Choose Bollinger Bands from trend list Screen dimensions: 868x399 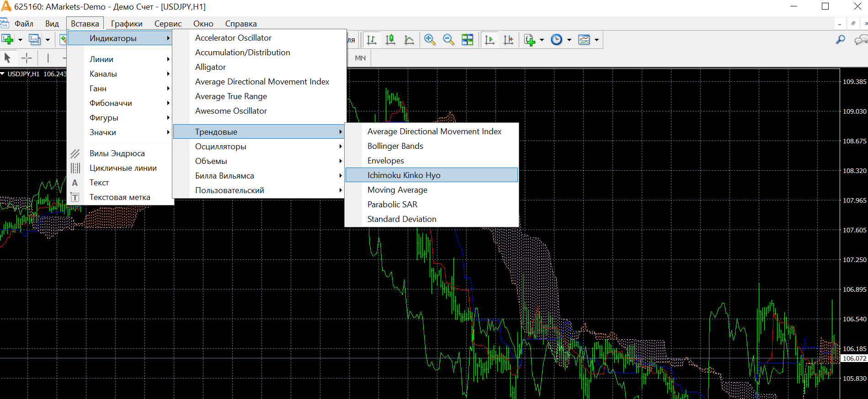[395, 146]
